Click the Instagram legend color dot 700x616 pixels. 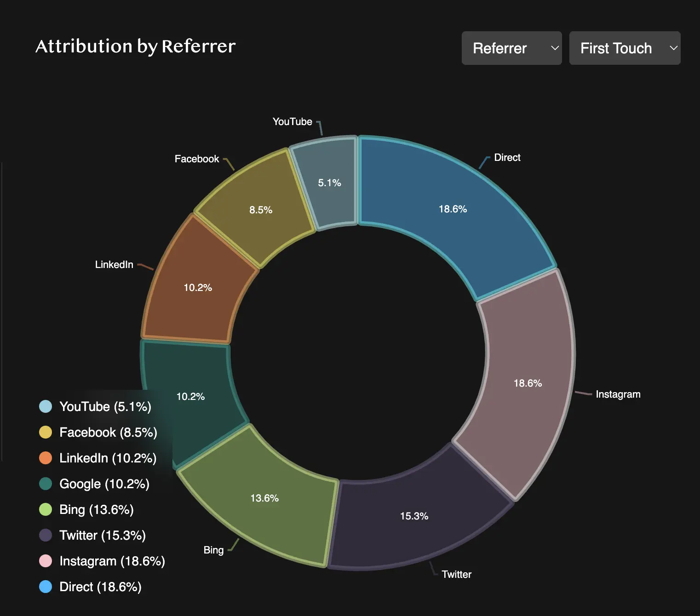[x=46, y=561]
